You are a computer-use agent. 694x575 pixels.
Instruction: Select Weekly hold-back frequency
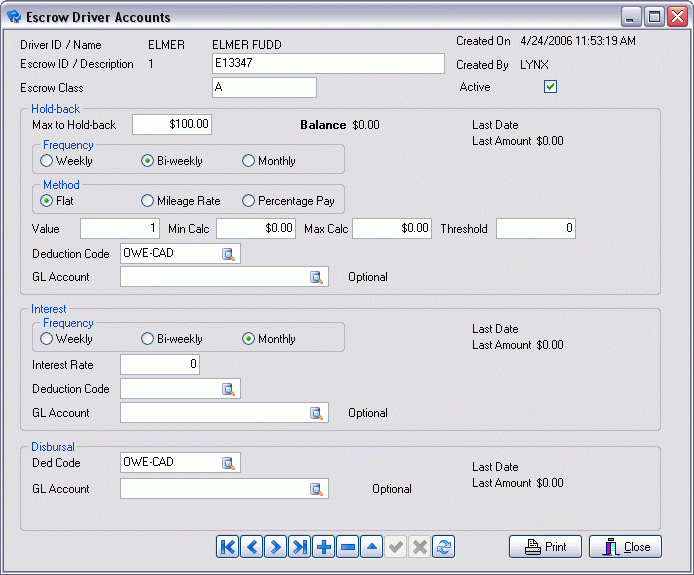(47, 161)
